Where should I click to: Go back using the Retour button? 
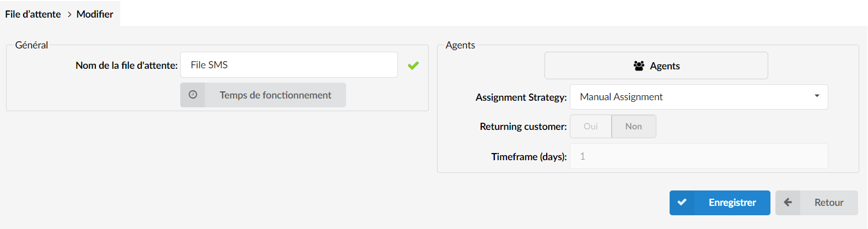(x=817, y=203)
